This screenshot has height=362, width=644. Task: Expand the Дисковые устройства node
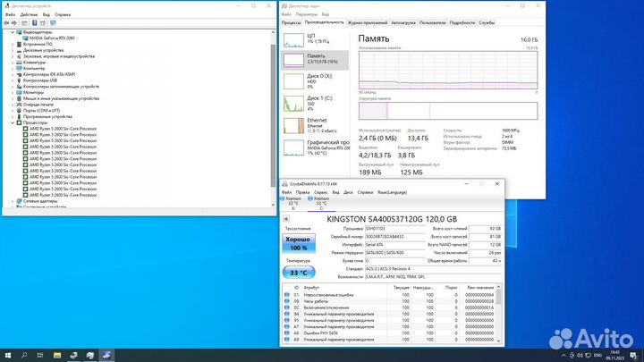pos(13,50)
